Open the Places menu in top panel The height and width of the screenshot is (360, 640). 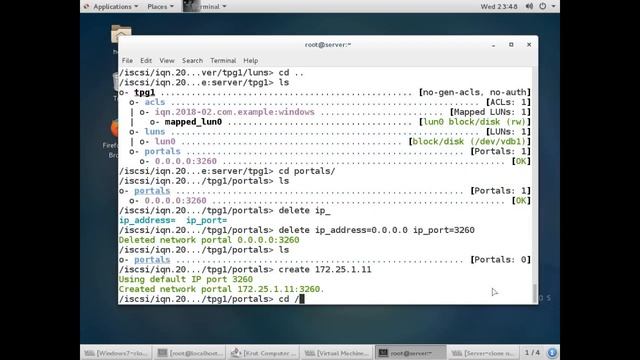click(160, 7)
